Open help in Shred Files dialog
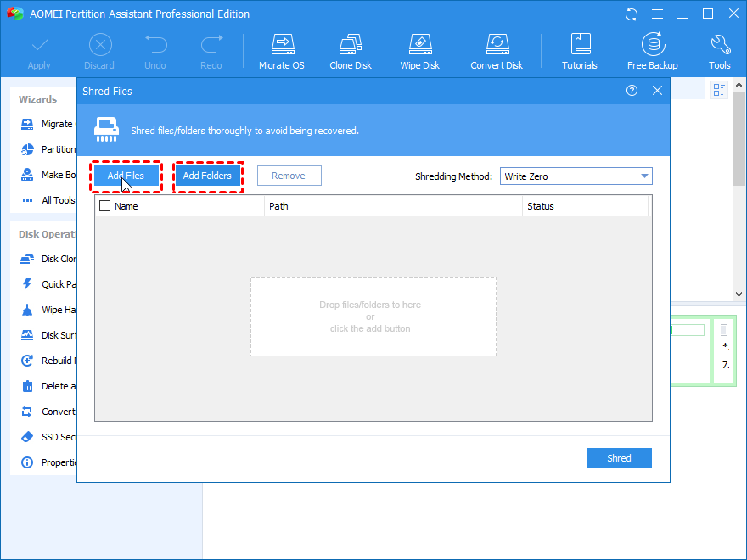This screenshot has width=747, height=560. tap(632, 91)
